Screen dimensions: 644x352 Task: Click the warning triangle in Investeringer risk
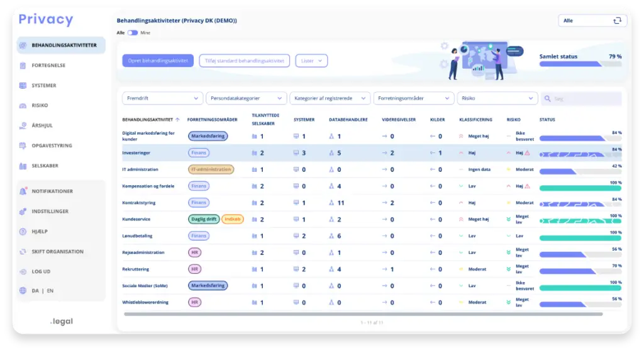(x=528, y=153)
